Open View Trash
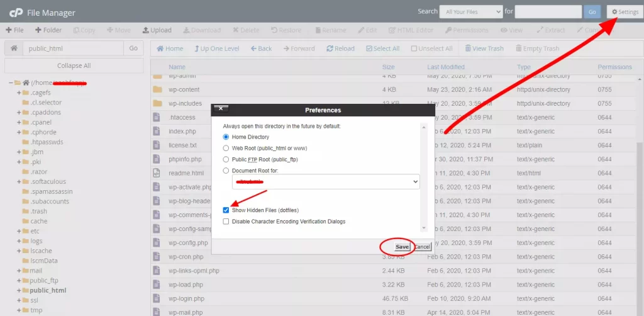This screenshot has width=644, height=316. (x=484, y=48)
